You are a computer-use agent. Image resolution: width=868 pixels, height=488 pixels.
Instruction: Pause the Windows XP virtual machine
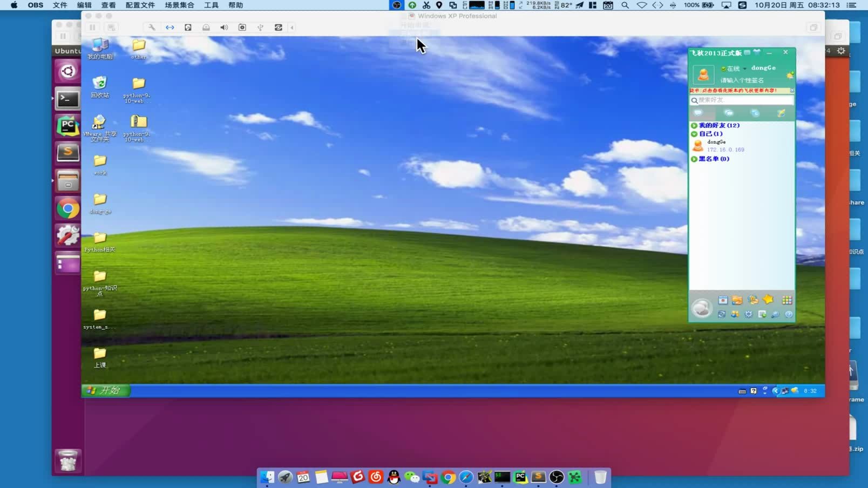[92, 28]
